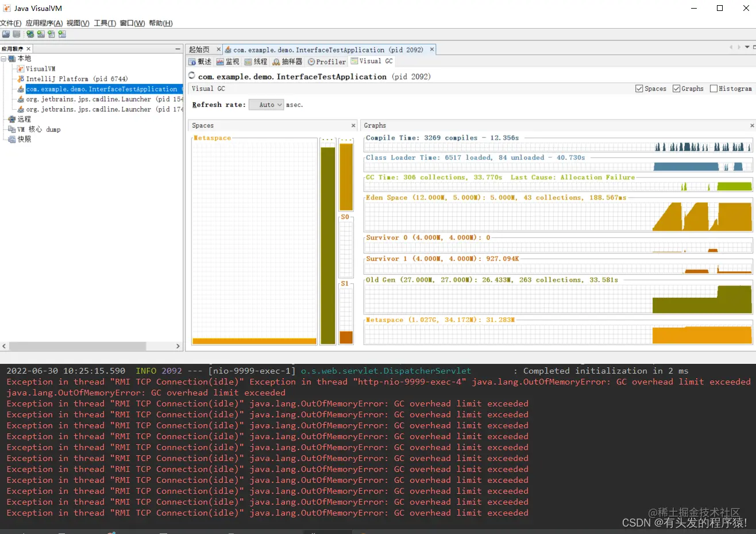The image size is (756, 534).
Task: Close the InterfaceTestApplication (pid 2092) tab
Action: (x=432, y=49)
